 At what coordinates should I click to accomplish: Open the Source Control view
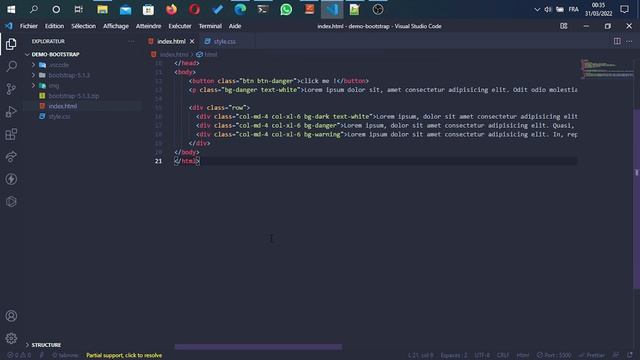pyautogui.click(x=11, y=89)
